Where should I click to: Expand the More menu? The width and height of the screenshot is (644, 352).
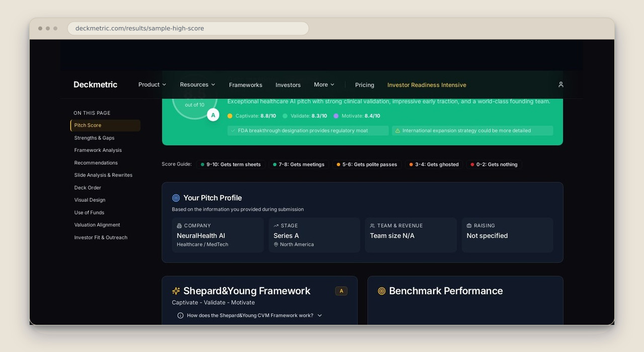324,84
